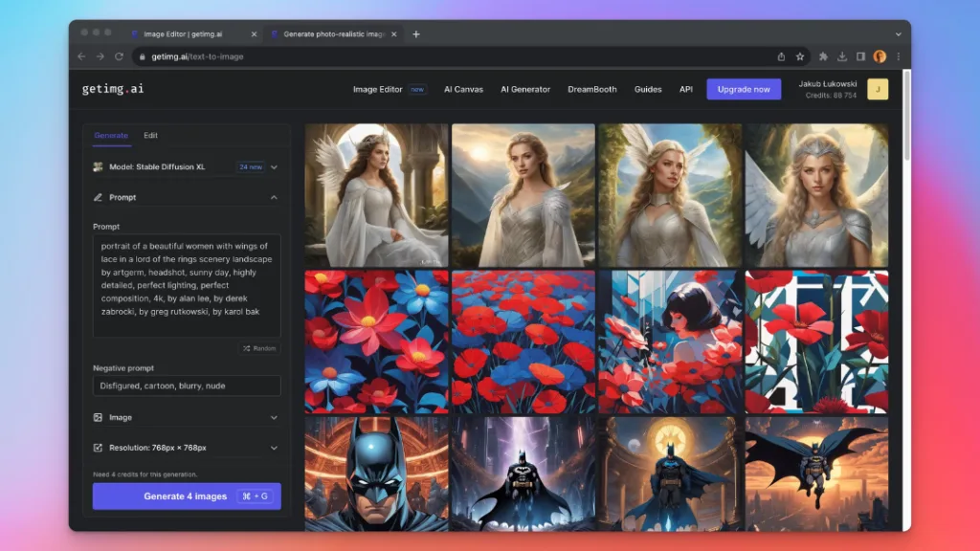Viewport: 980px width, 551px height.
Task: Close the Image Editor browser tab
Action: (x=254, y=34)
